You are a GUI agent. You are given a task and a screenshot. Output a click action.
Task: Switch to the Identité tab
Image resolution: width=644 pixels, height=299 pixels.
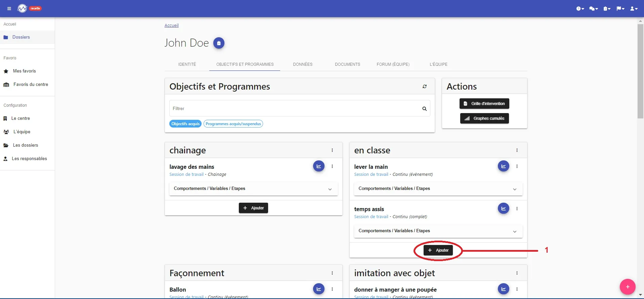pyautogui.click(x=187, y=64)
